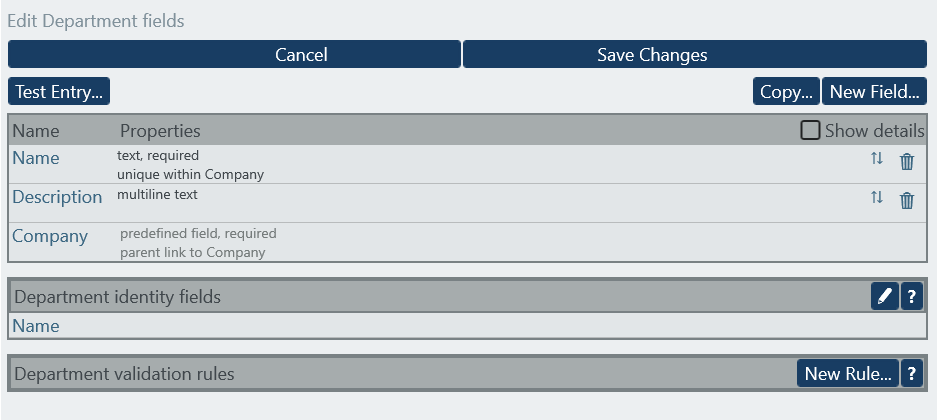Click the Name column header

coord(36,131)
